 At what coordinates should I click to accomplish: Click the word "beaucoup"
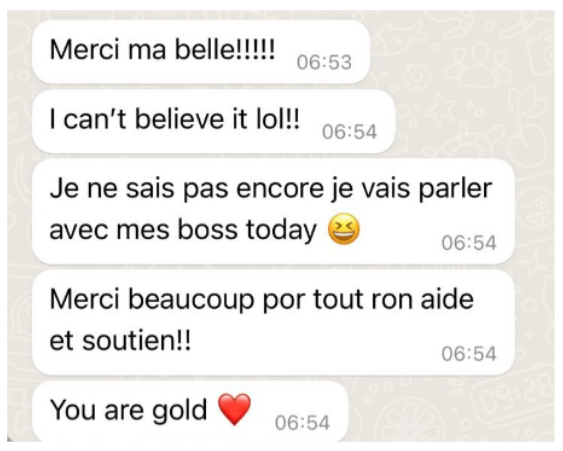[x=191, y=300]
